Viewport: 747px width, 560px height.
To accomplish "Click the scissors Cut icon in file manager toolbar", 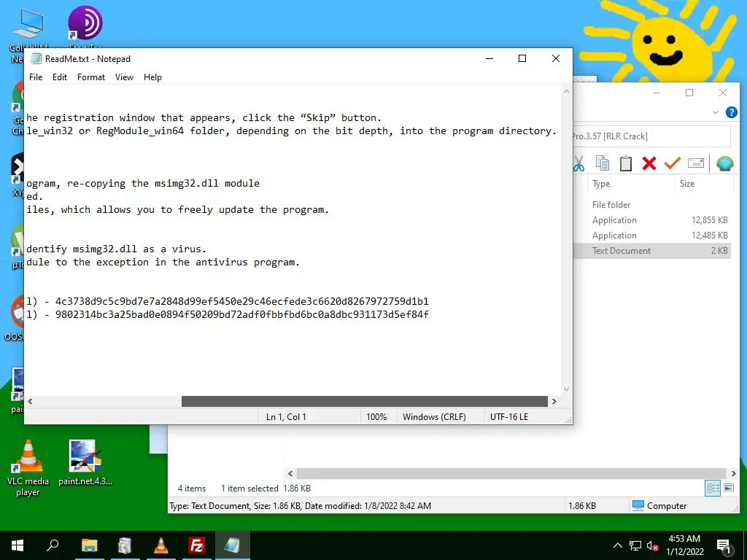I will (578, 163).
